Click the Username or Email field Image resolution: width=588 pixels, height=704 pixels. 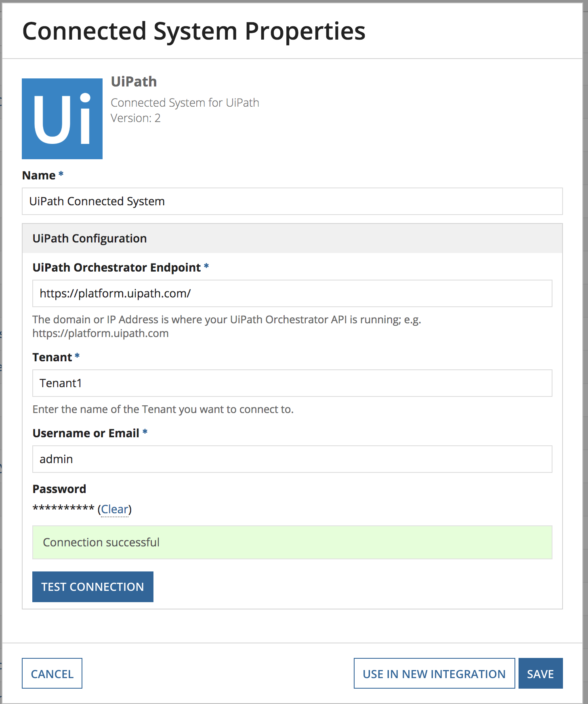pyautogui.click(x=292, y=459)
